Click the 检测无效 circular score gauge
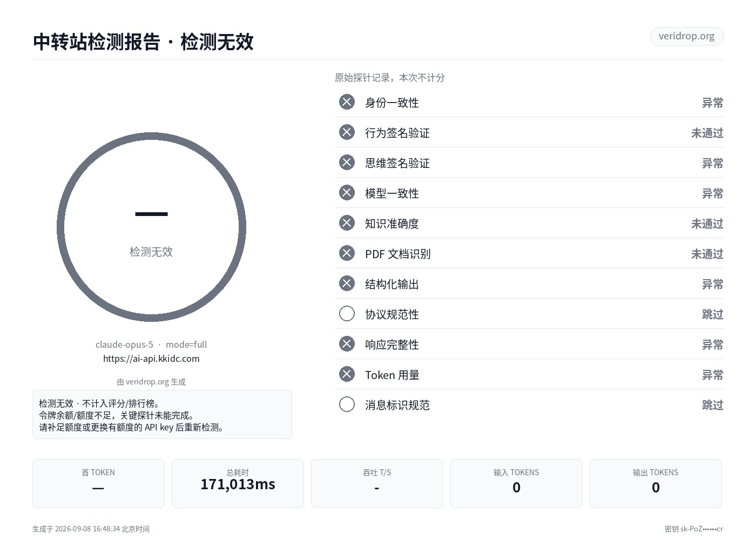Screen dimensions: 756x540 pos(151,227)
